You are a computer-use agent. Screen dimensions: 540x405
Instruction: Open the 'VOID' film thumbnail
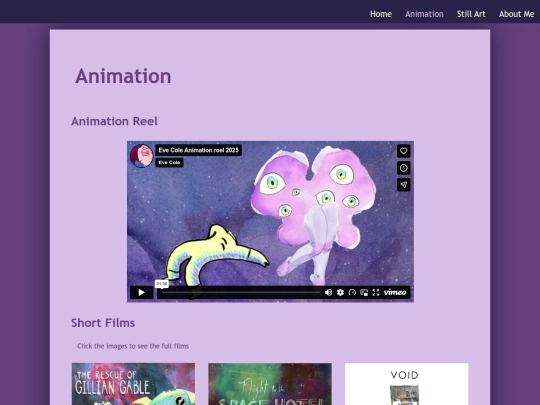406,384
